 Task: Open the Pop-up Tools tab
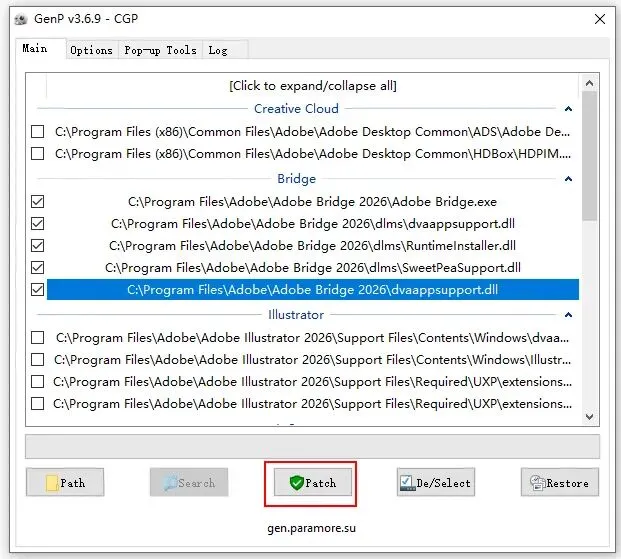coord(160,50)
